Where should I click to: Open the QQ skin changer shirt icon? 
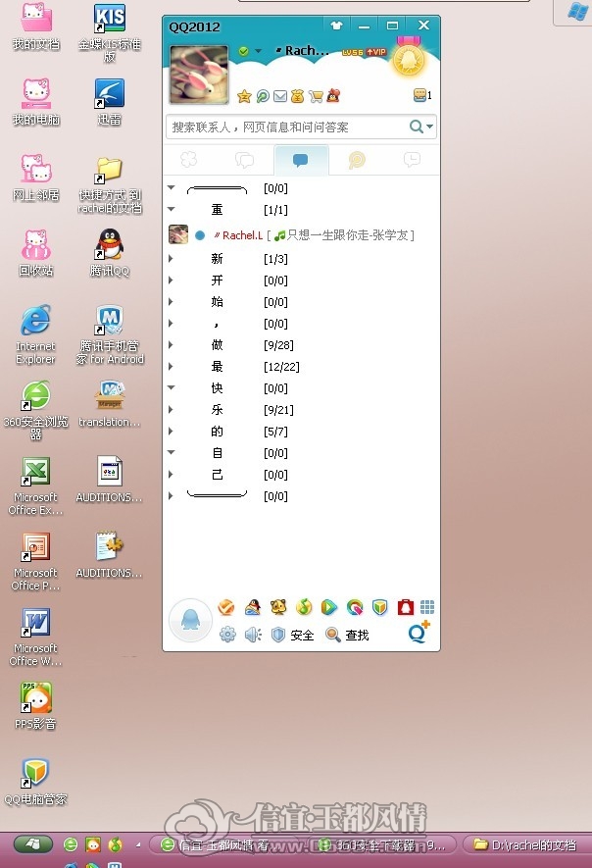[336, 26]
